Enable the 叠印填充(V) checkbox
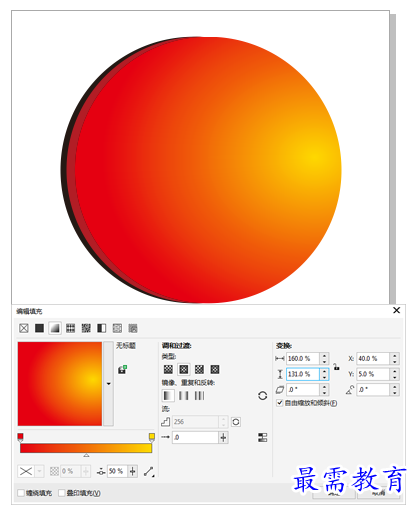The height and width of the screenshot is (511, 415). pos(62,493)
